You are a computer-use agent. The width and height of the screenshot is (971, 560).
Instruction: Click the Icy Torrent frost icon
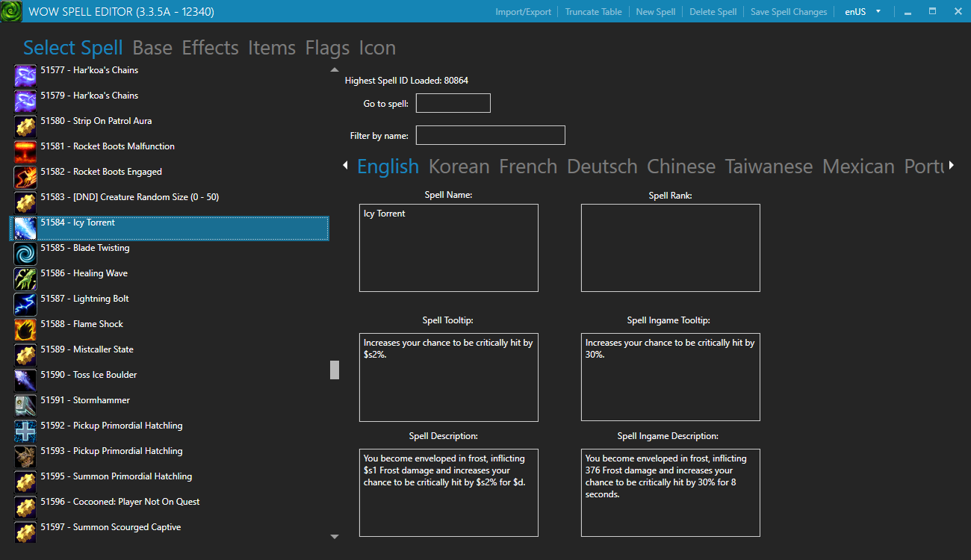pos(25,228)
